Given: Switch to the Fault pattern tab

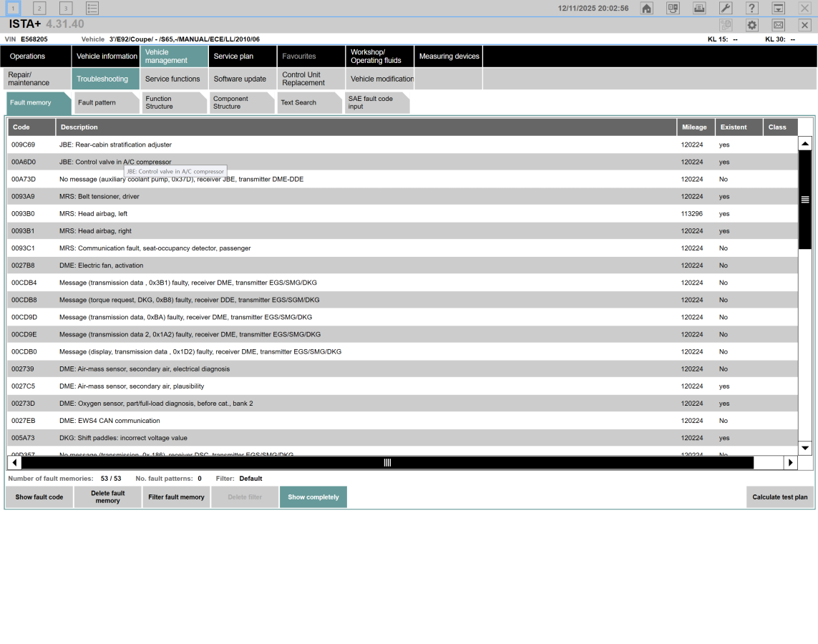Looking at the screenshot, I should [x=104, y=103].
